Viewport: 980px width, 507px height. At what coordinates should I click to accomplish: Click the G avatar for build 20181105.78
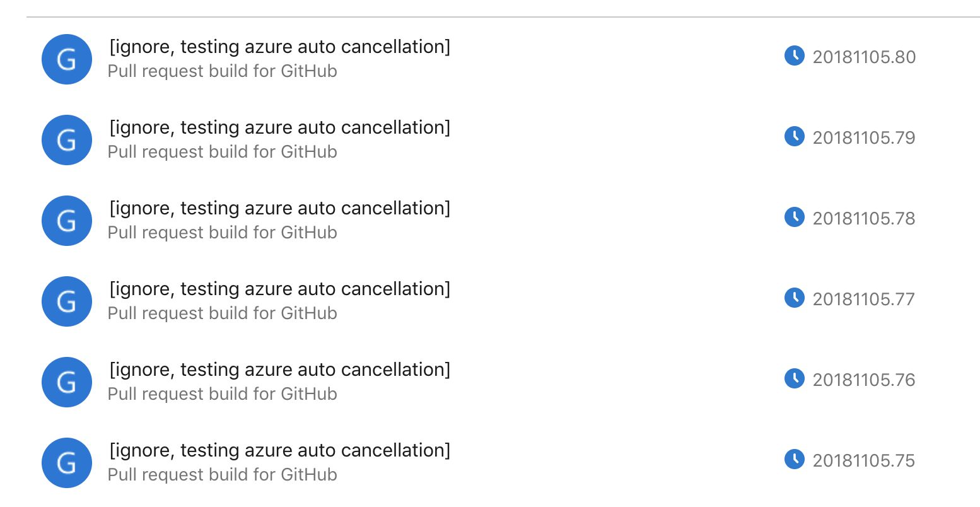[x=67, y=221]
